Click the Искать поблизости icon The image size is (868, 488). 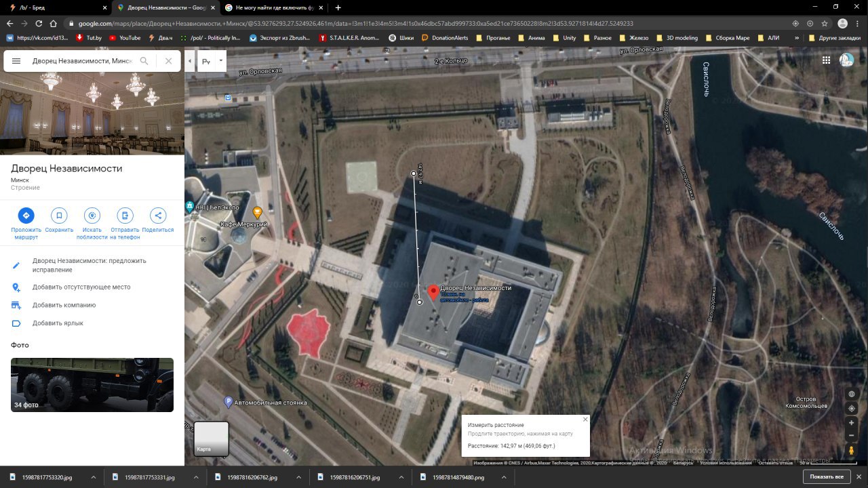point(92,216)
